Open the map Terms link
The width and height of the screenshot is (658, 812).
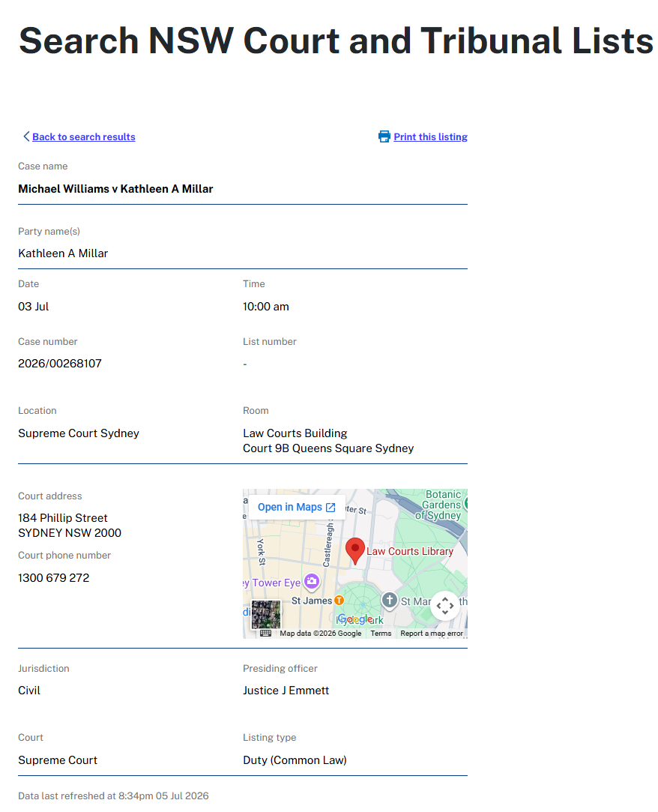(x=381, y=634)
